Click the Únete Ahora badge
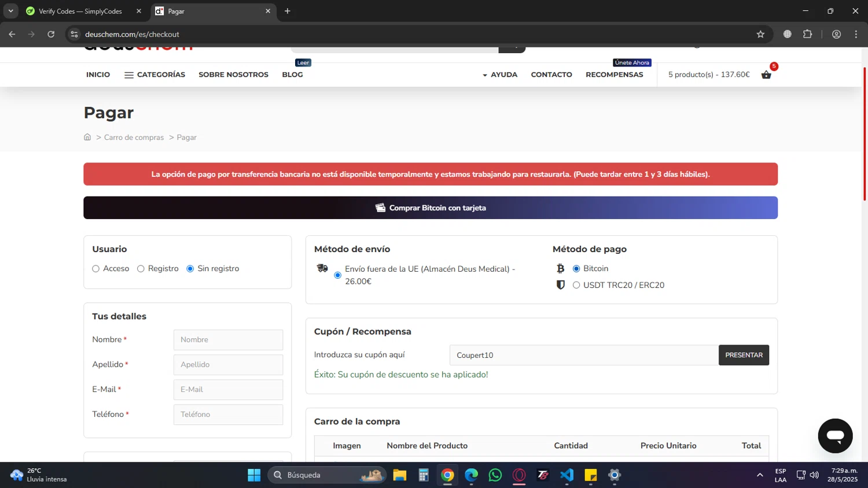Image resolution: width=868 pixels, height=488 pixels. click(x=632, y=62)
